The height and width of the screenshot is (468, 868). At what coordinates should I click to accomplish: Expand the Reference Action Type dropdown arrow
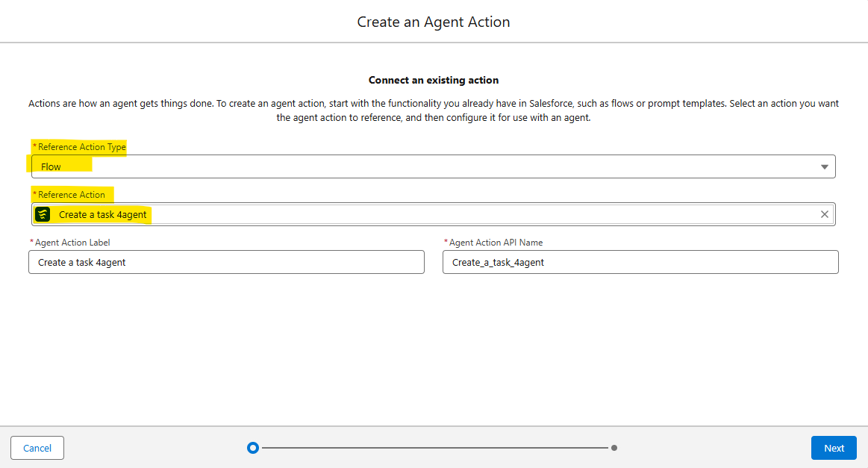tap(824, 166)
